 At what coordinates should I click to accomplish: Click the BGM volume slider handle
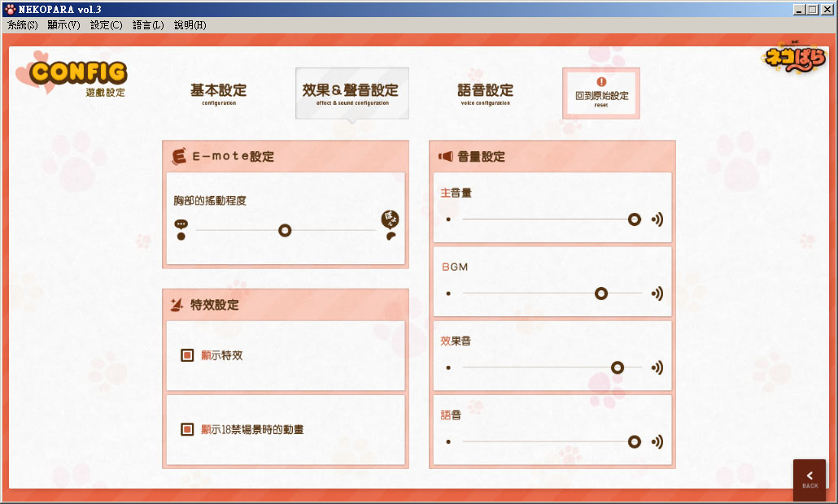(601, 293)
